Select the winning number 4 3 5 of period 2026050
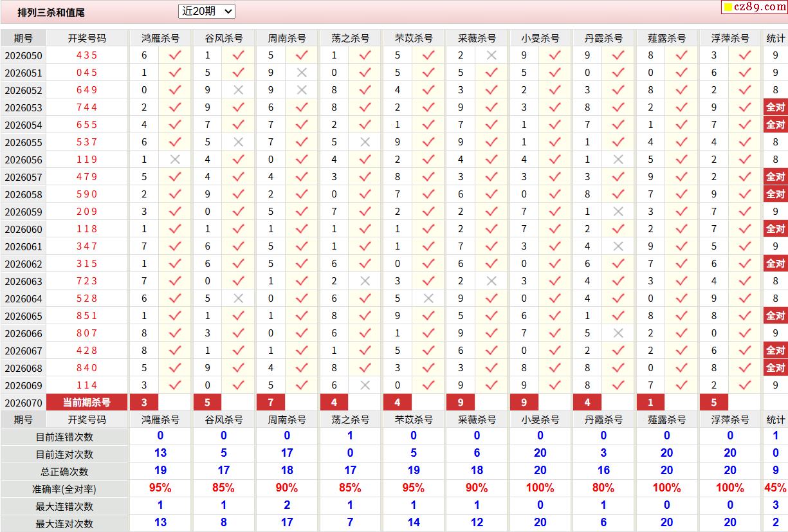This screenshot has height=532, width=788. pos(87,55)
